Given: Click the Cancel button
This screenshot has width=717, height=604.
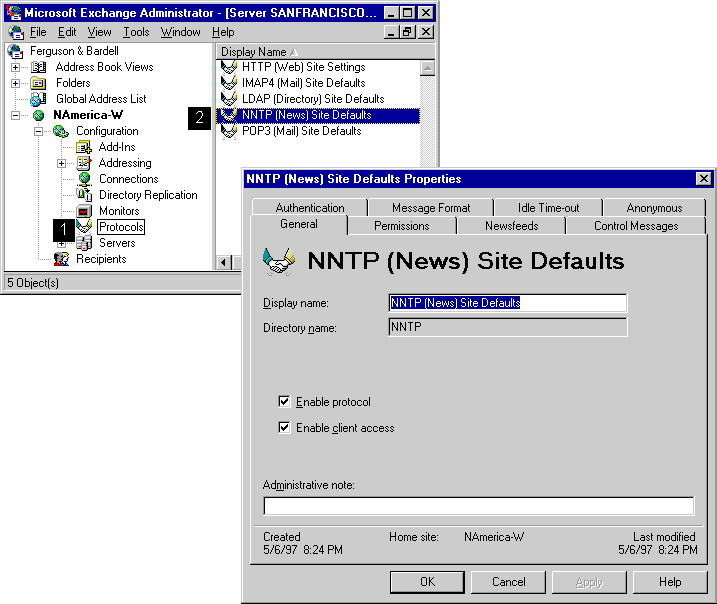Looking at the screenshot, I should [x=508, y=582].
